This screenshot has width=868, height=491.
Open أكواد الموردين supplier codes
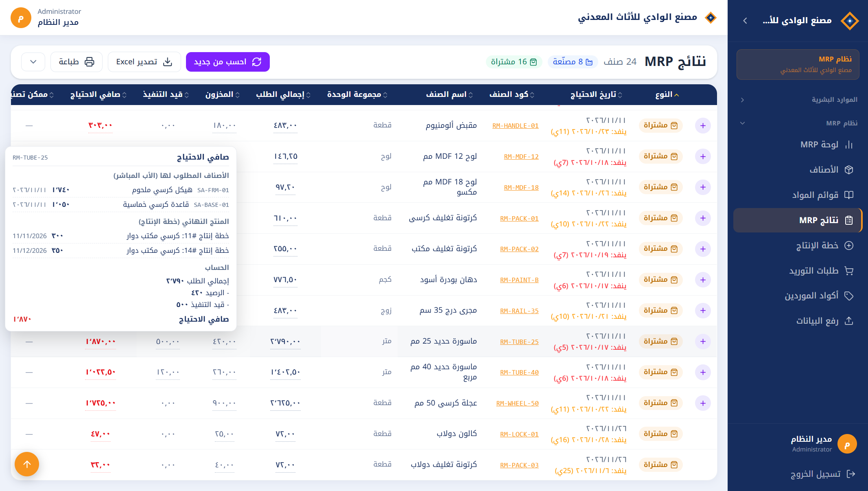tap(798, 296)
